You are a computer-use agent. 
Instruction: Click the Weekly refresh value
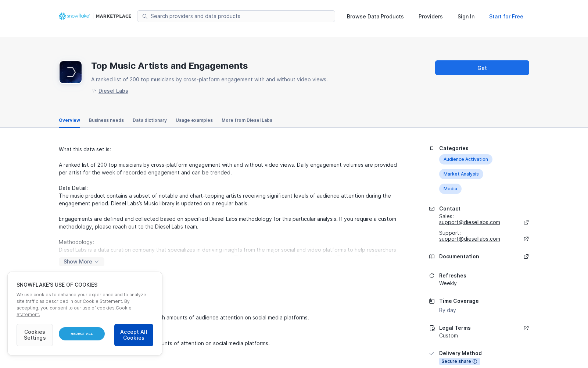pos(448,283)
